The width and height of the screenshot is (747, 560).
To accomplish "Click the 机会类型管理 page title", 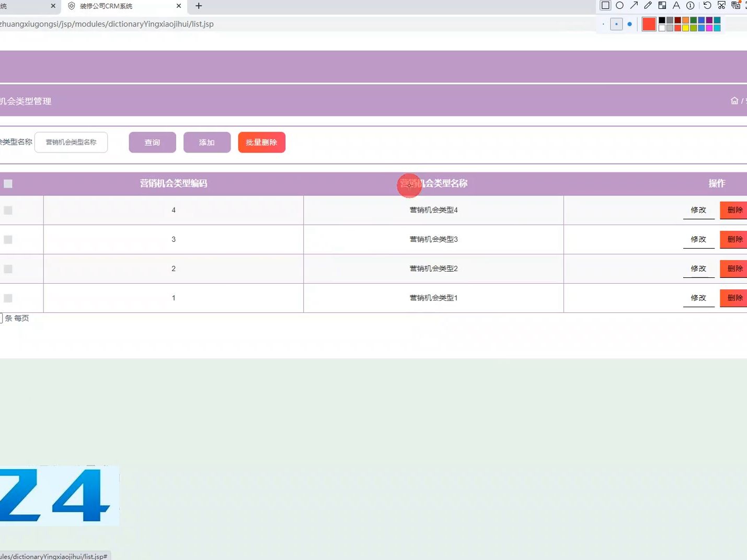I will (26, 101).
